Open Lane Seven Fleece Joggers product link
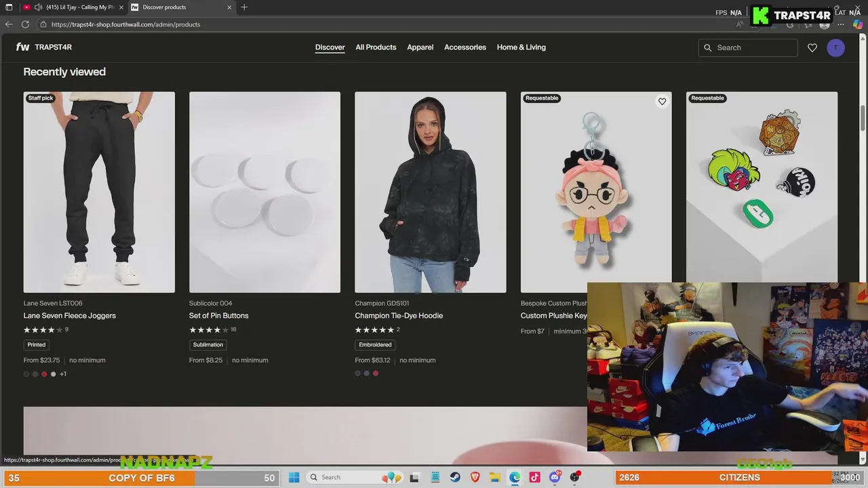Viewport: 868px width, 488px height. pos(70,316)
